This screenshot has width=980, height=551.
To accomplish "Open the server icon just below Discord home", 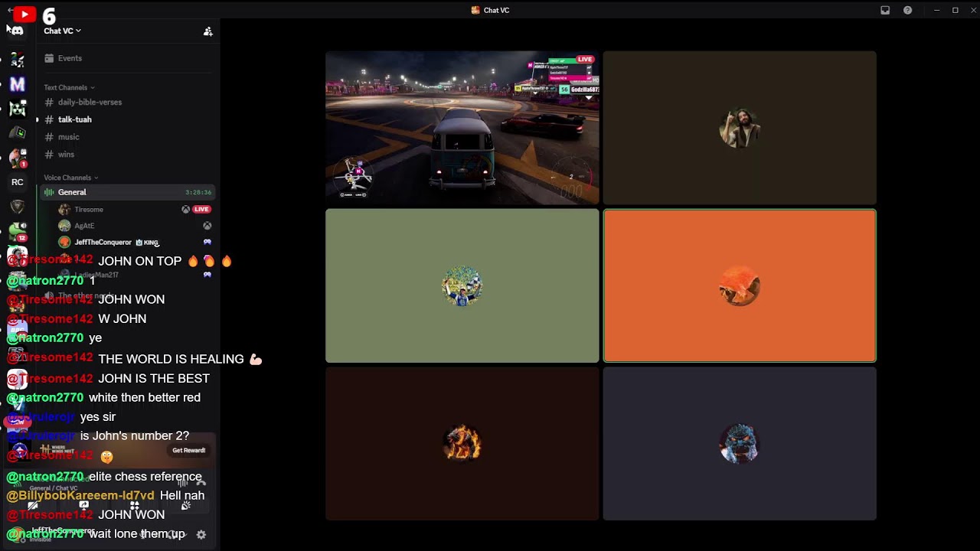I will [x=17, y=60].
